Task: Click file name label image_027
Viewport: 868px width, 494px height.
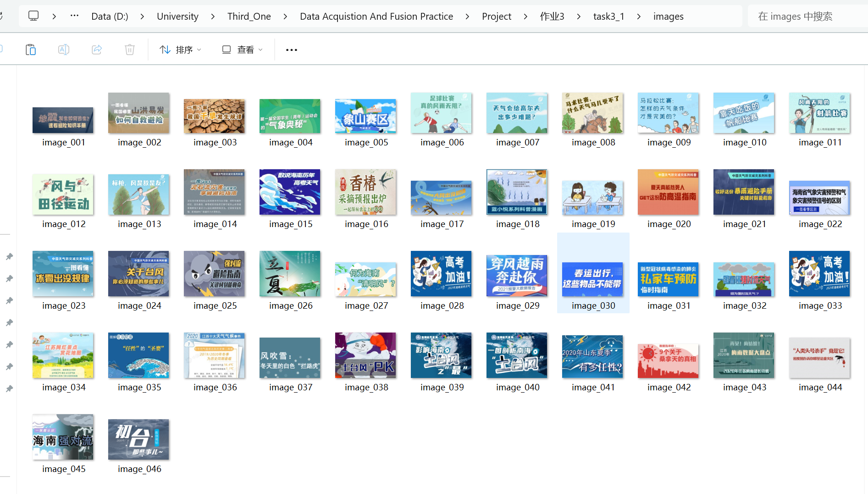Action: click(366, 306)
